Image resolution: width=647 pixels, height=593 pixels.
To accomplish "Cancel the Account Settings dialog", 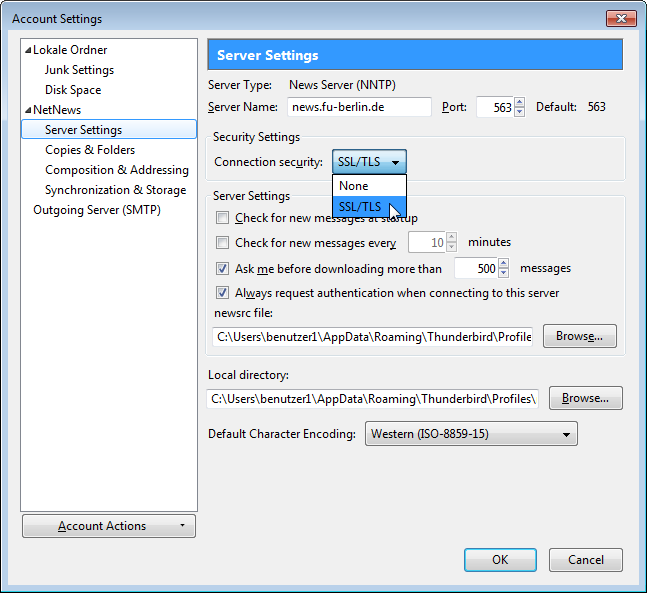I will pyautogui.click(x=586, y=560).
